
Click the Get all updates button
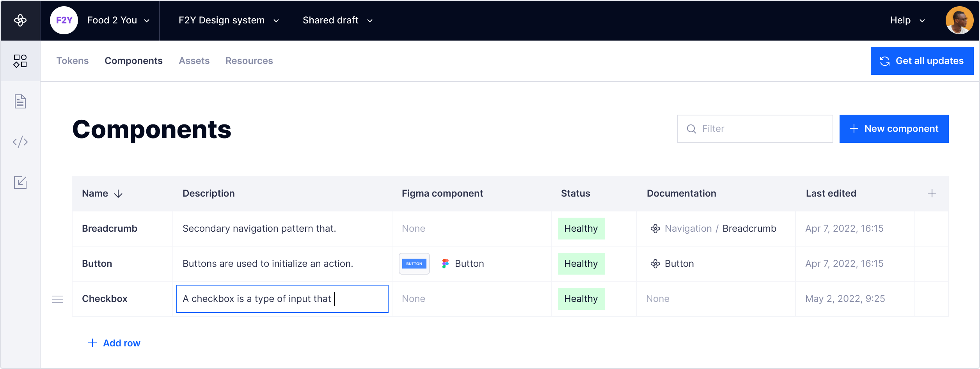coord(922,61)
